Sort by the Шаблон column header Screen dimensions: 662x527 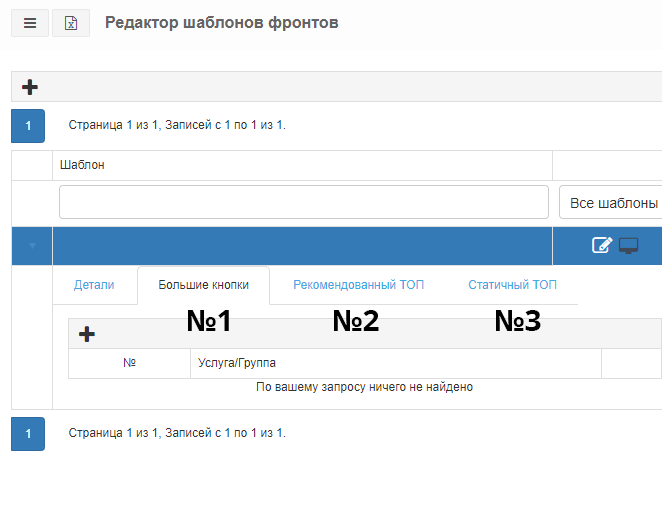[82, 165]
